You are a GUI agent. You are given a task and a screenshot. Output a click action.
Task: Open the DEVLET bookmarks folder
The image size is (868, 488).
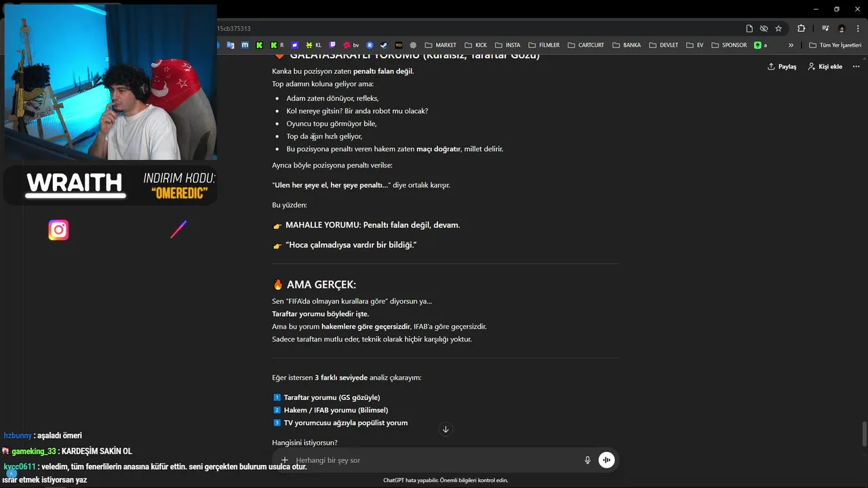pyautogui.click(x=663, y=45)
